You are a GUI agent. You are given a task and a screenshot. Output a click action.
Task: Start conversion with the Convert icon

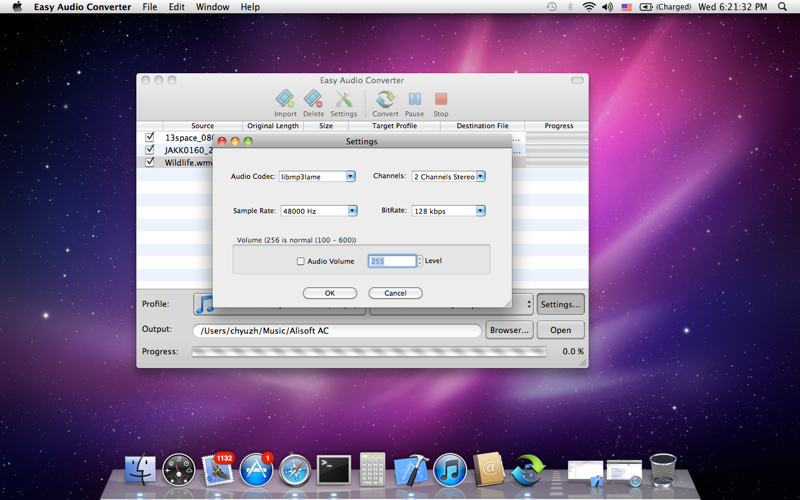pos(385,100)
